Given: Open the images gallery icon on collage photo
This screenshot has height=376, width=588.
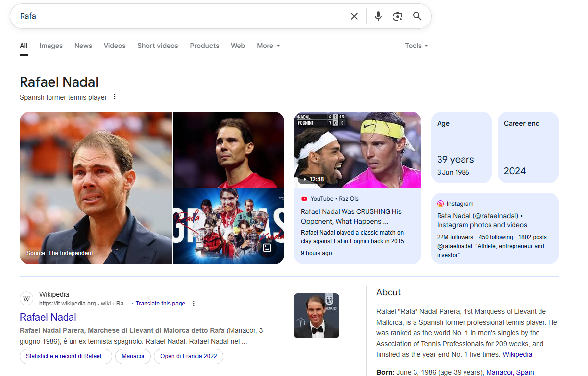Looking at the screenshot, I should point(267,248).
